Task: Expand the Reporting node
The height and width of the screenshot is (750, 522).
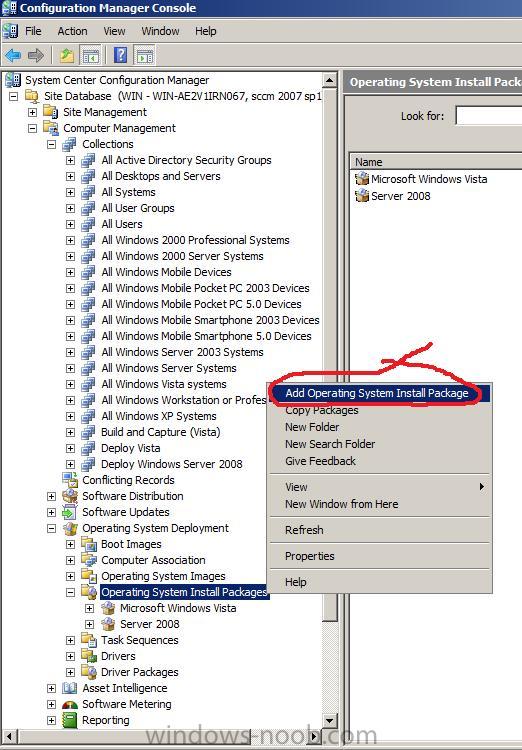Action: [x=51, y=720]
